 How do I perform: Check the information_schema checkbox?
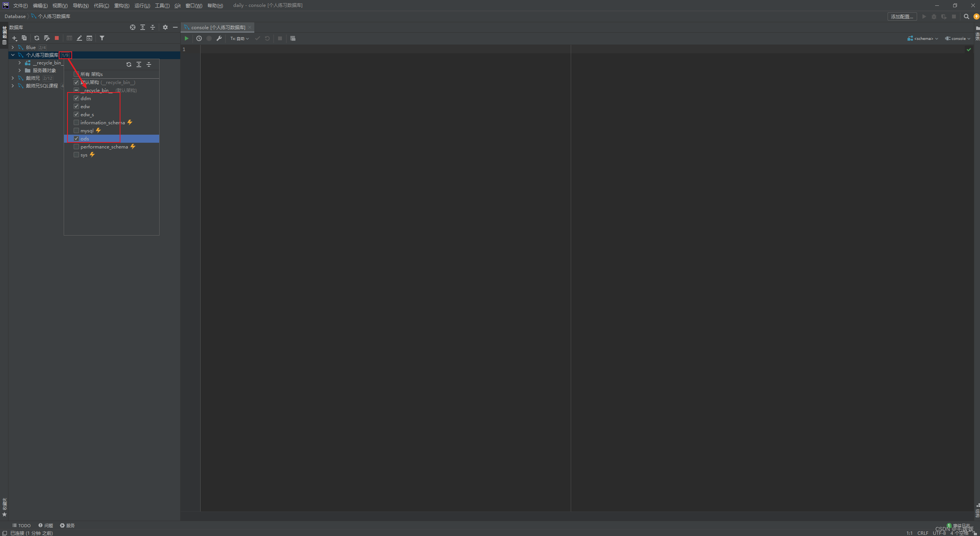[x=76, y=122]
